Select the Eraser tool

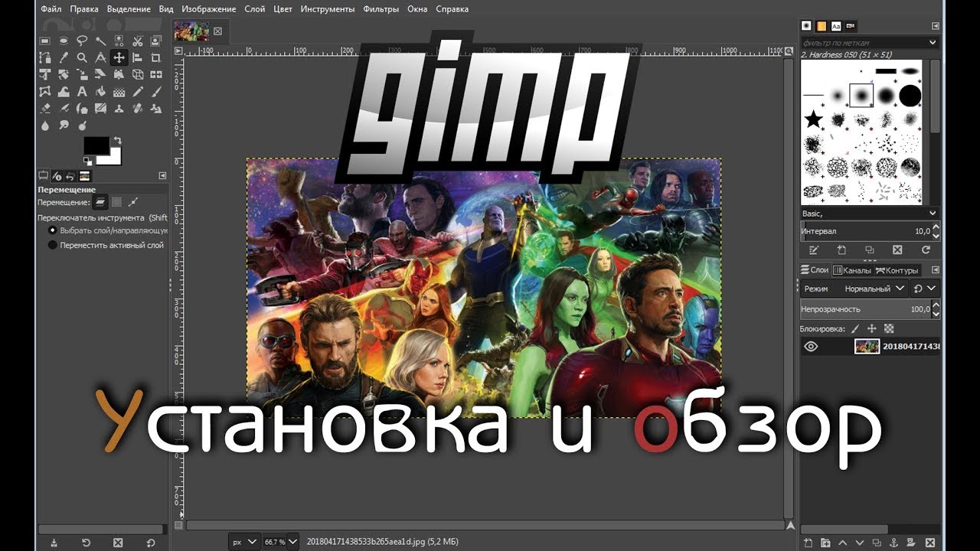(x=44, y=108)
